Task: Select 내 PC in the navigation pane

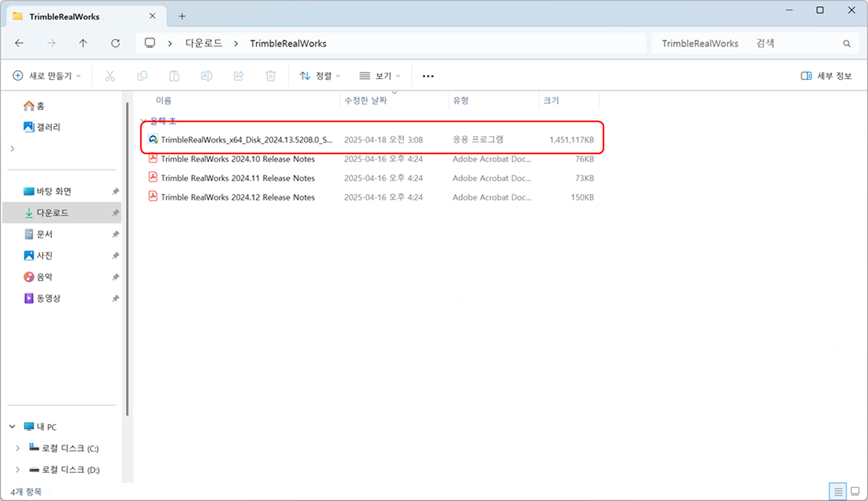Action: point(40,427)
